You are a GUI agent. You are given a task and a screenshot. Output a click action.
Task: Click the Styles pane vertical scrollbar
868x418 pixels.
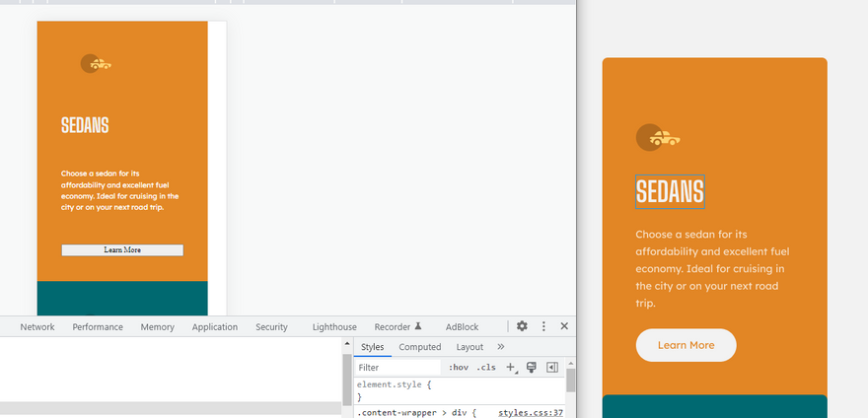(570, 380)
